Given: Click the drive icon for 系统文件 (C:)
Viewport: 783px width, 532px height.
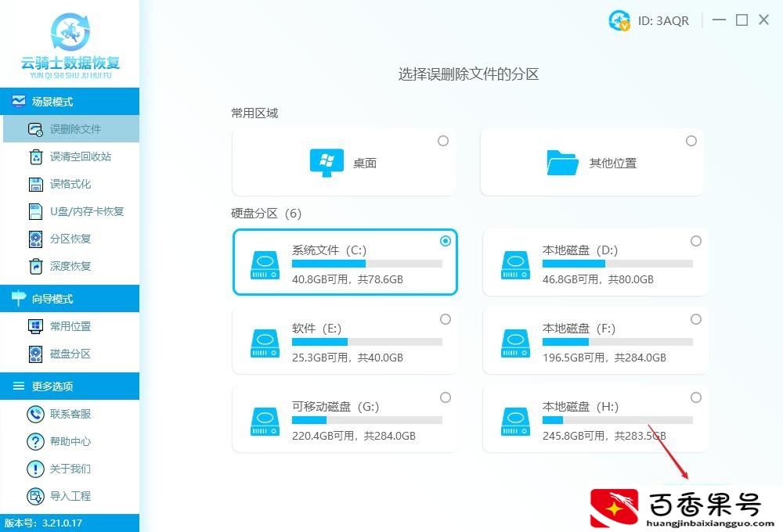Looking at the screenshot, I should [265, 265].
